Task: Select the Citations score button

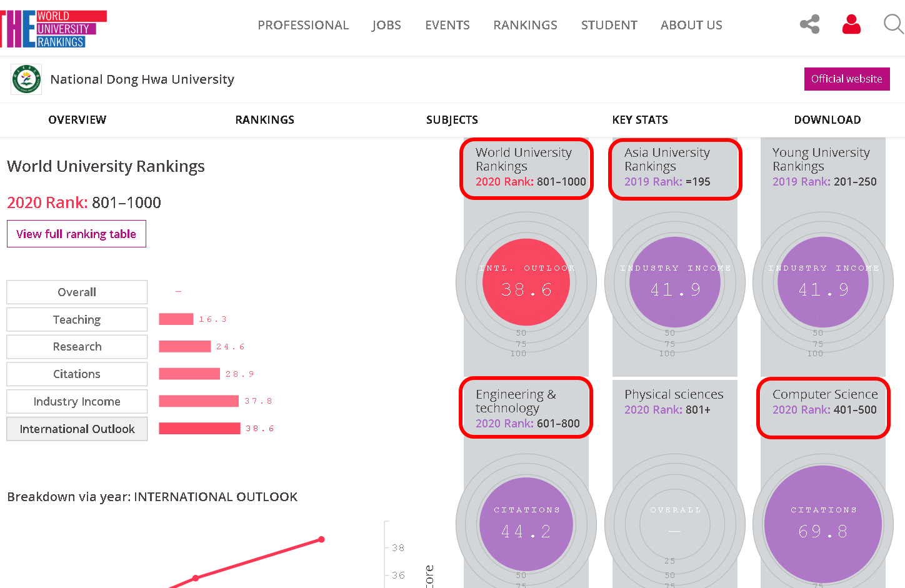Action: coord(77,374)
